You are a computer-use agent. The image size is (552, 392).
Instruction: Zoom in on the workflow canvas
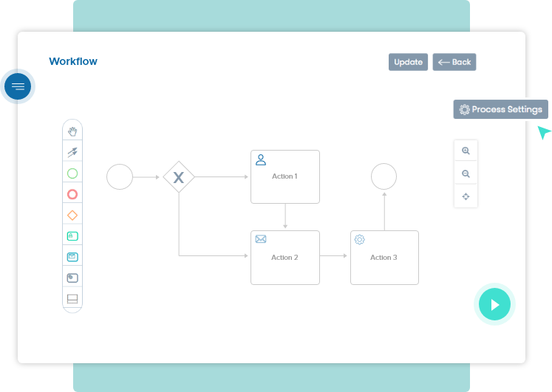click(466, 151)
